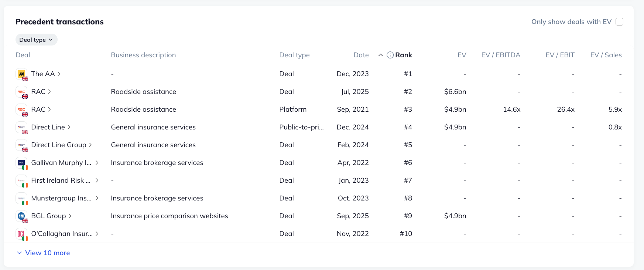
Task: Click the BGL Group logo icon
Action: (x=21, y=216)
